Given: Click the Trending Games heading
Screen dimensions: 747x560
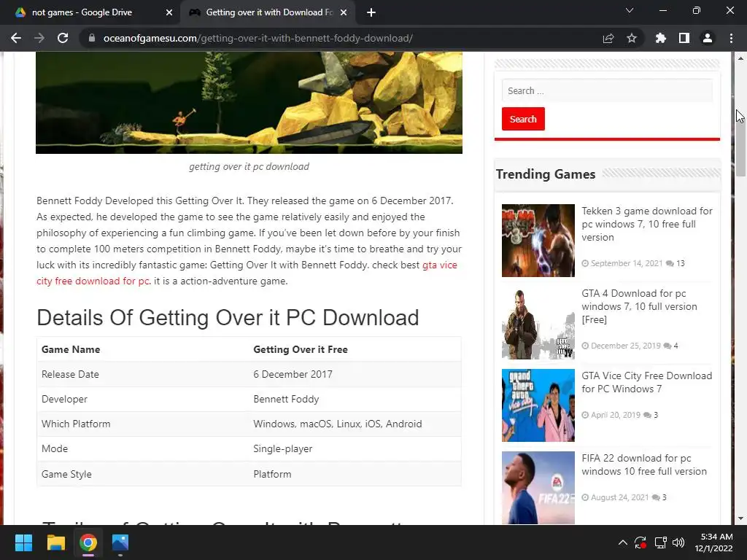Looking at the screenshot, I should pos(546,174).
